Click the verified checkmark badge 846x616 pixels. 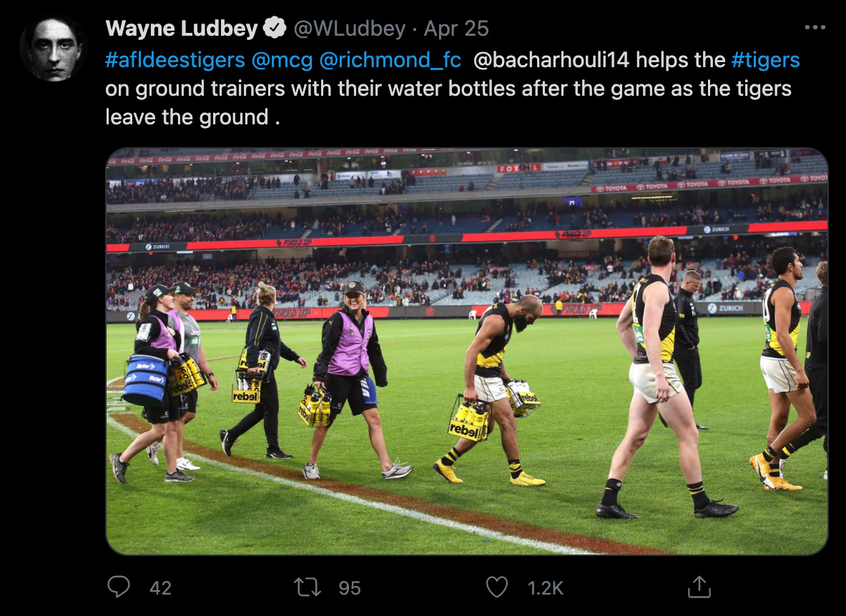click(275, 28)
